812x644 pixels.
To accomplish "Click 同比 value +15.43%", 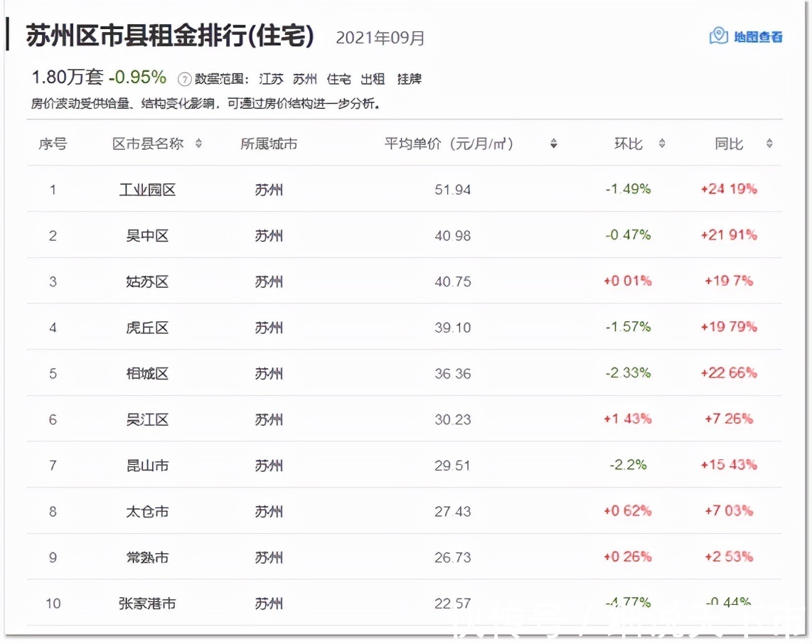I will (x=729, y=465).
